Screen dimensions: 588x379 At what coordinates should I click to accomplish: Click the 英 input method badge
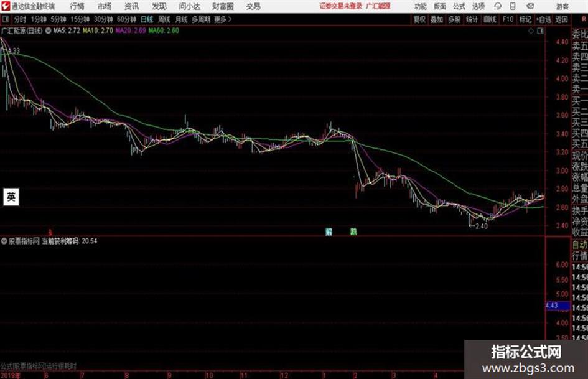[x=11, y=197]
